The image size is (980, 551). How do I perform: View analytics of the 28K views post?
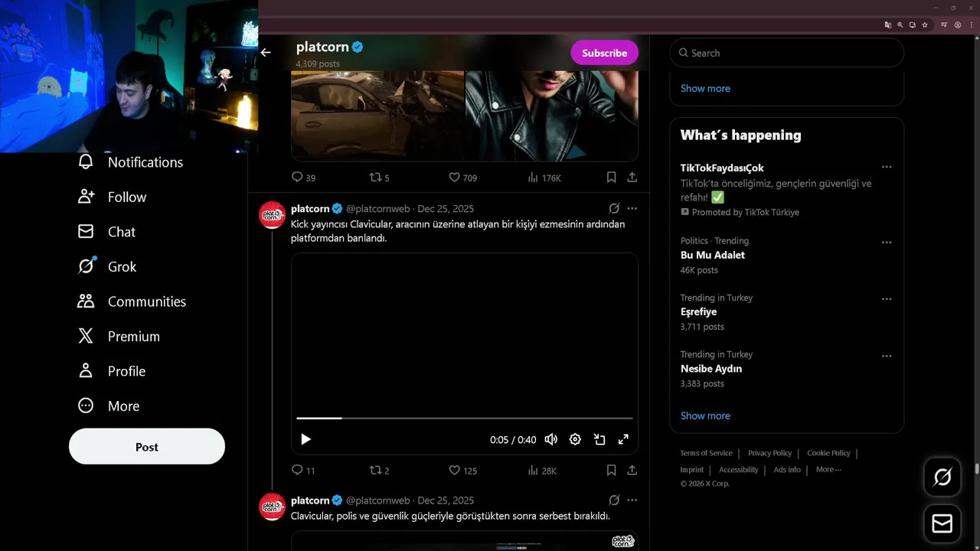tap(542, 471)
